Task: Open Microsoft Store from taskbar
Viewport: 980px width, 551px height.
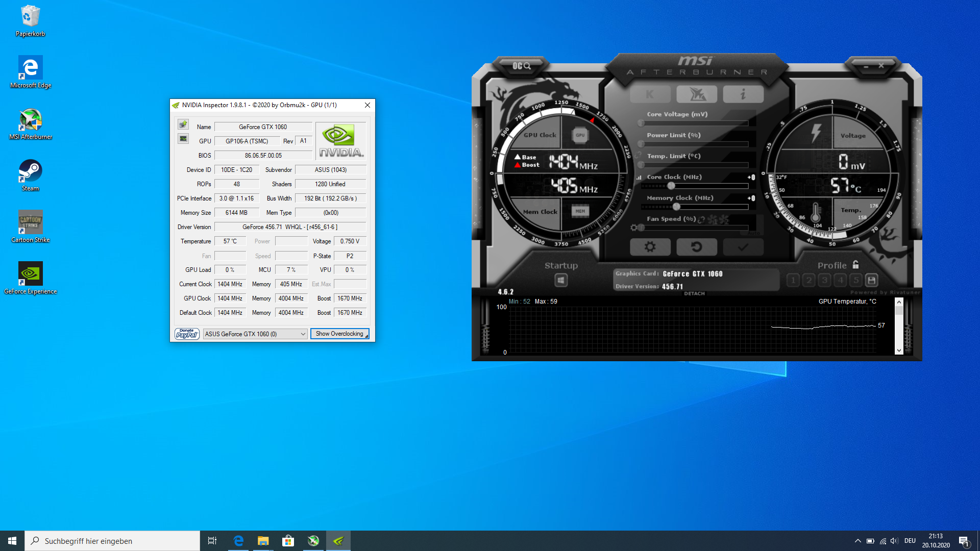Action: 288,541
